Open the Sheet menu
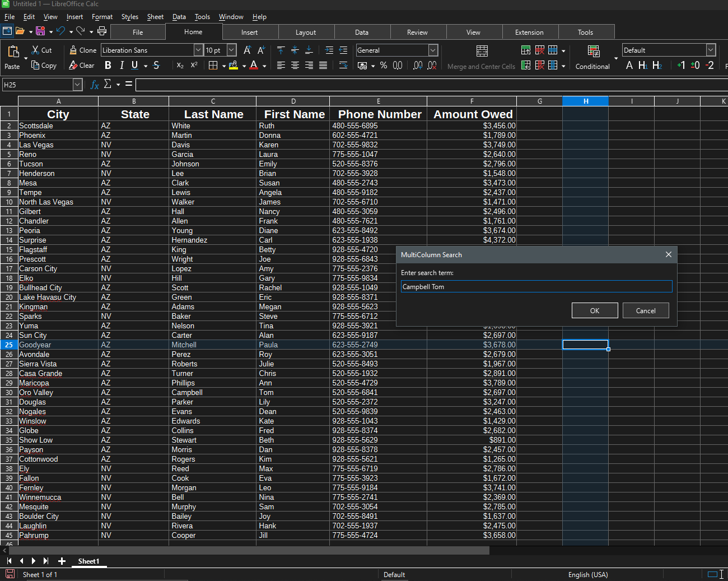The image size is (728, 581). click(x=155, y=17)
